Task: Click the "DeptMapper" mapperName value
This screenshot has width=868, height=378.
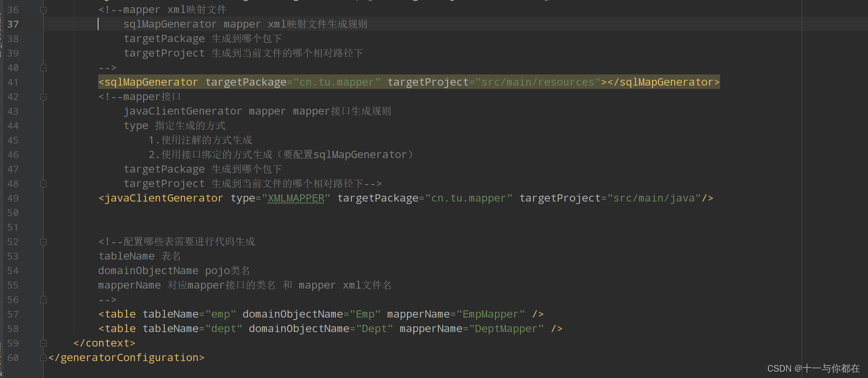Action: (506, 329)
